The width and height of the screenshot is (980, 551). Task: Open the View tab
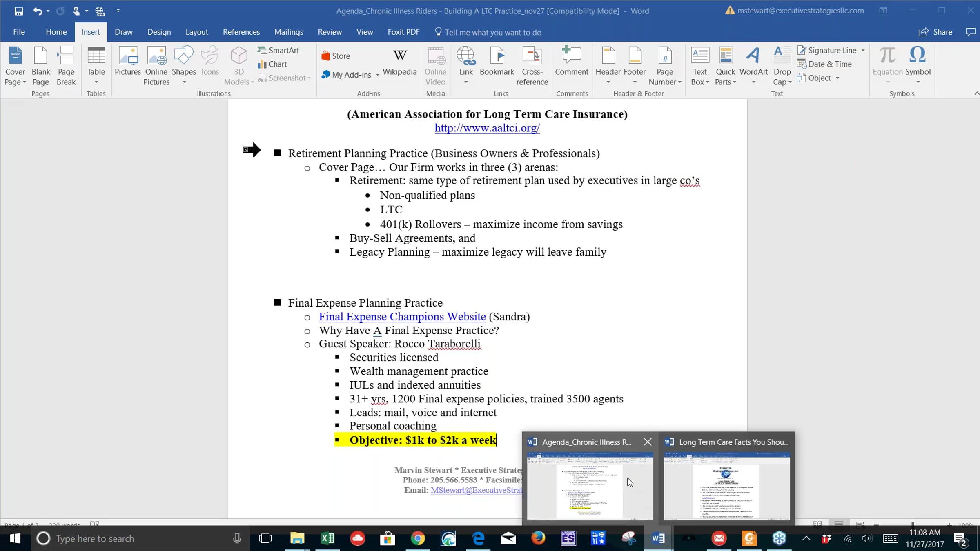coord(365,32)
